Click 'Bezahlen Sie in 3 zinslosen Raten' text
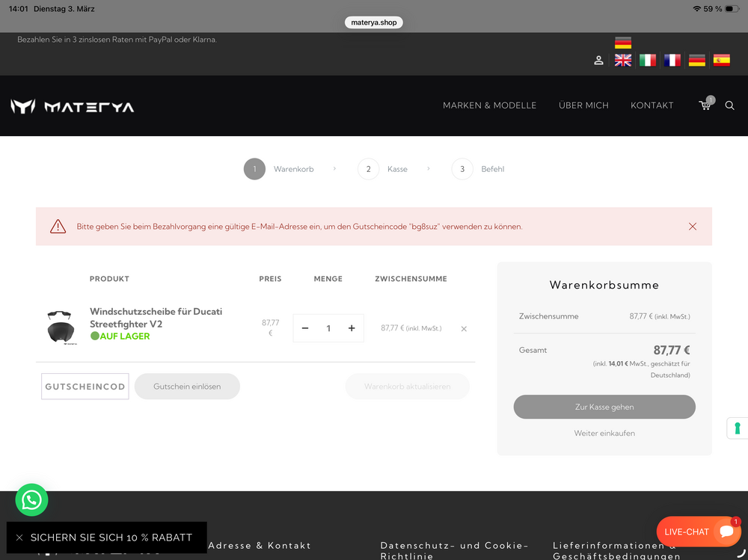The width and height of the screenshot is (748, 560). coord(117,40)
